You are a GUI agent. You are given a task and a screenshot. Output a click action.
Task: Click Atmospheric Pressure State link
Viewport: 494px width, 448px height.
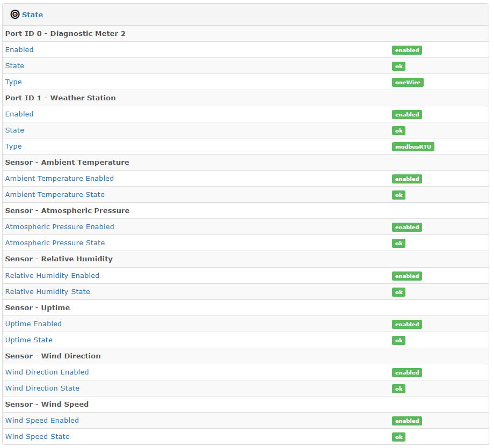click(55, 243)
